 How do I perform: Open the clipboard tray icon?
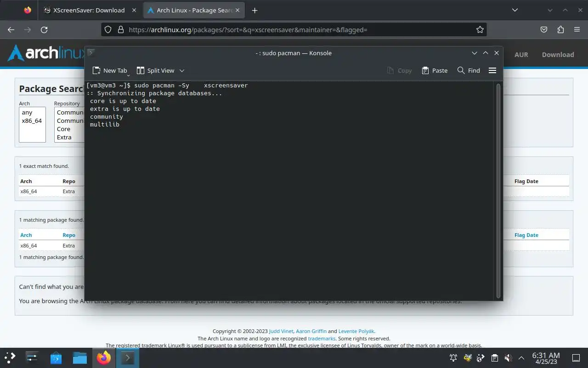[x=494, y=357]
